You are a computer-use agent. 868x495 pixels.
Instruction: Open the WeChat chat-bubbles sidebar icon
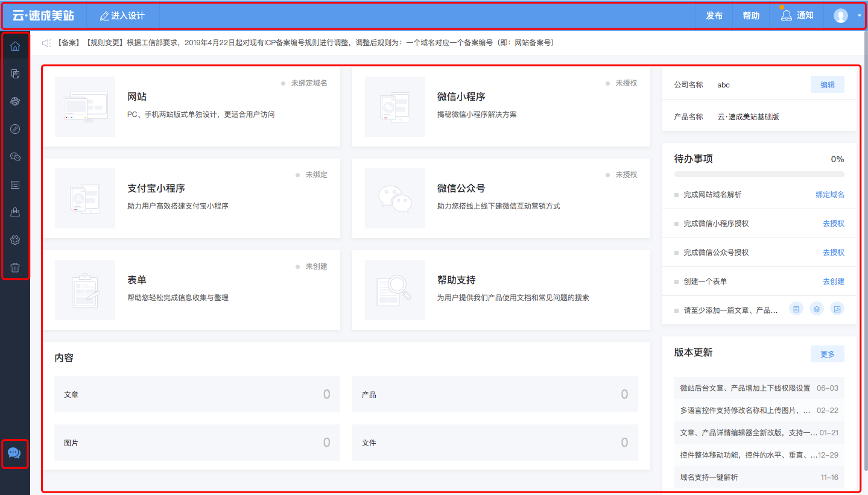[x=15, y=157]
